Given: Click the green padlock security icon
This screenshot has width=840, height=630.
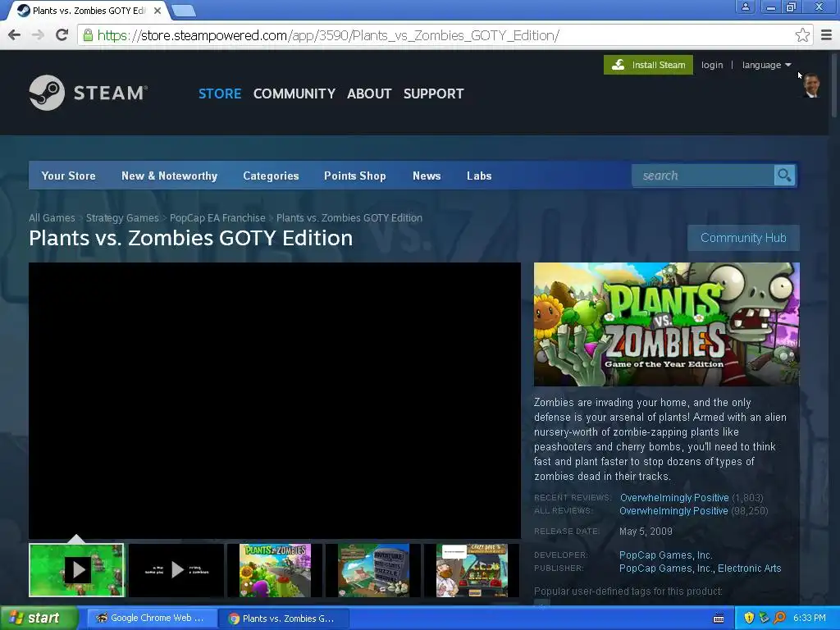Looking at the screenshot, I should point(88,35).
